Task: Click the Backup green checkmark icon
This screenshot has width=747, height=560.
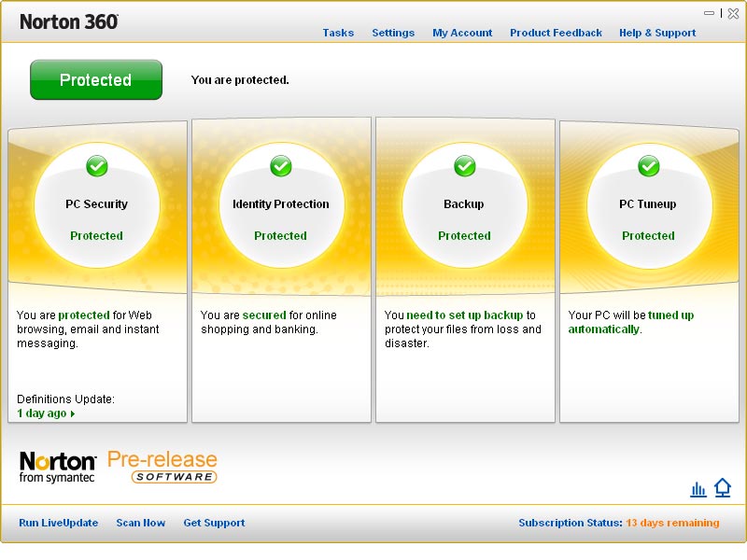Action: tap(465, 166)
